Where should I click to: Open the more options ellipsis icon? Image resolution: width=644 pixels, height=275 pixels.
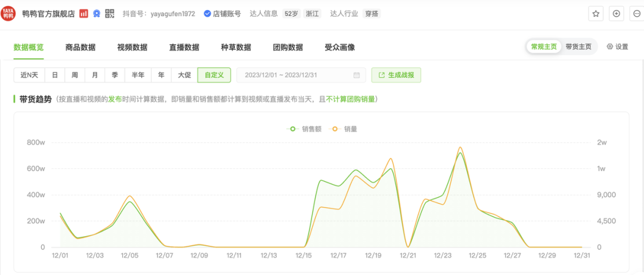(636, 13)
